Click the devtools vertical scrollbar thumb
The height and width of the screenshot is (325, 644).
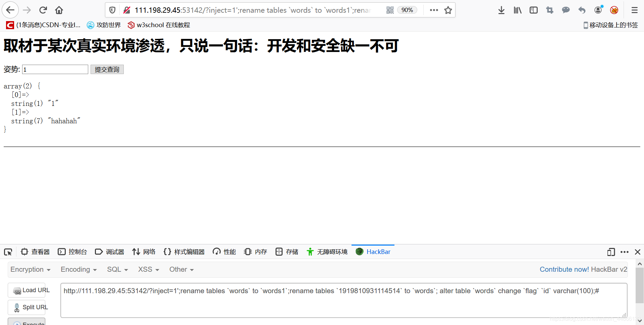click(640, 285)
